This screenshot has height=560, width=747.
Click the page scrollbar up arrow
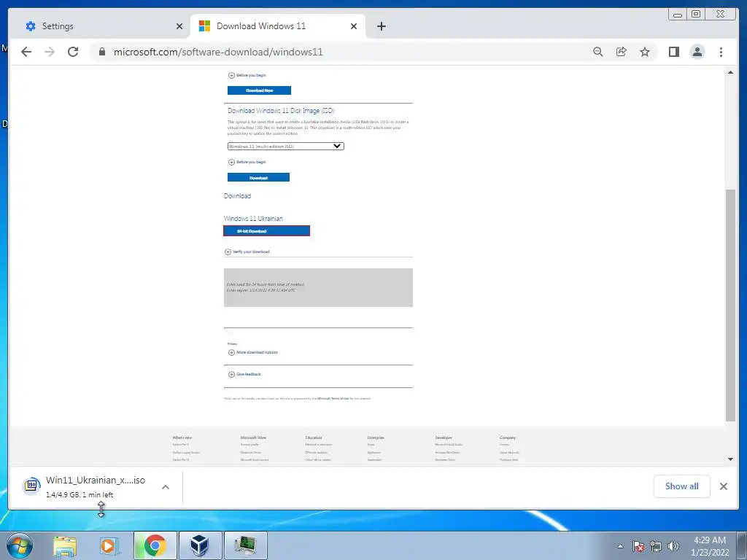click(x=730, y=72)
